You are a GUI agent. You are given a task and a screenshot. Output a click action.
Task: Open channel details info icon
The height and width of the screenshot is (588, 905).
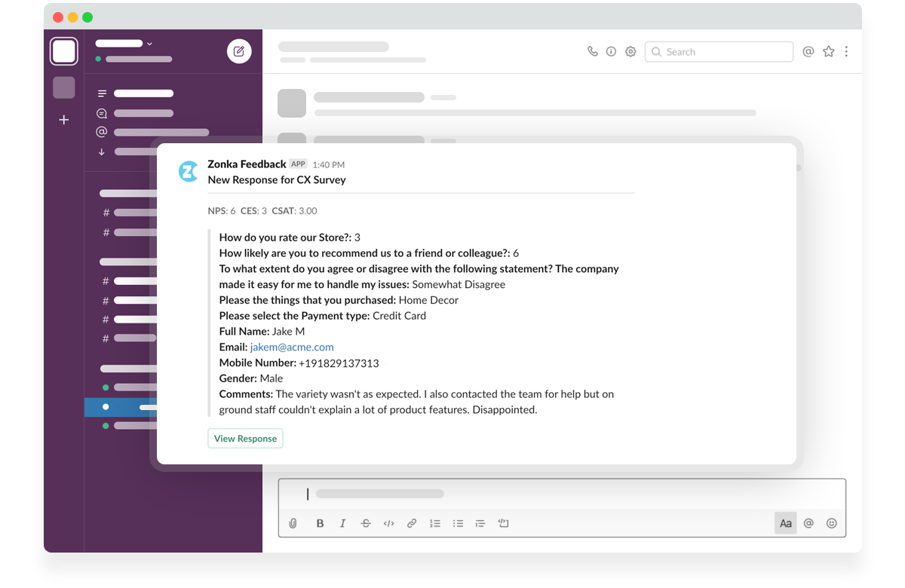[611, 51]
